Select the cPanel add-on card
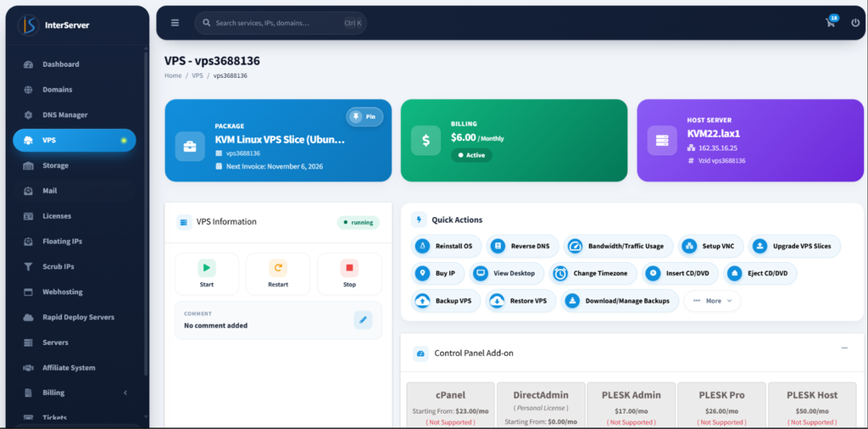 point(451,405)
